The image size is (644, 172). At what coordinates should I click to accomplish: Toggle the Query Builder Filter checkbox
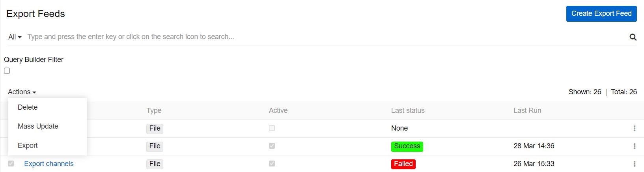click(7, 71)
